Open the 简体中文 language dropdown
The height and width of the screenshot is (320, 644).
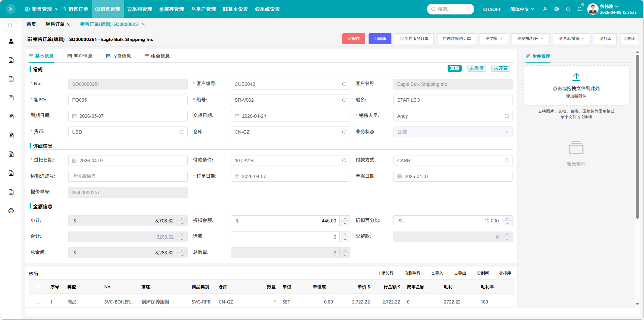tap(522, 9)
